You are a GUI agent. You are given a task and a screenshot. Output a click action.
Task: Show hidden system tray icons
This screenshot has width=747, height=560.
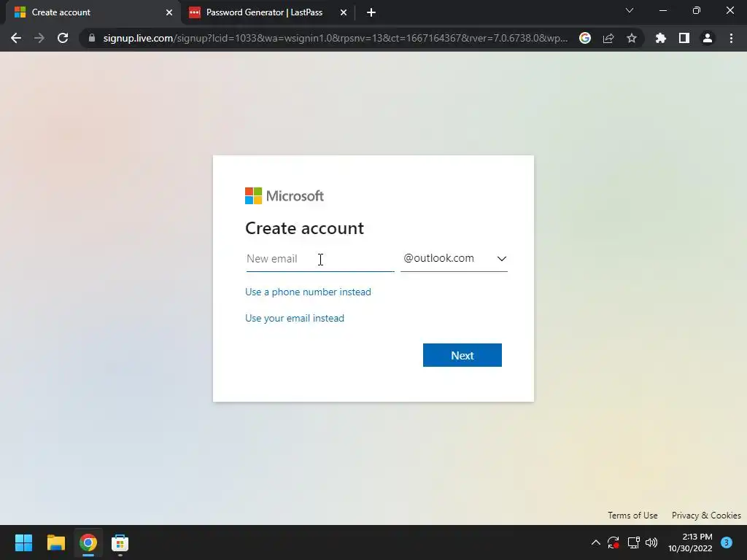(595, 542)
